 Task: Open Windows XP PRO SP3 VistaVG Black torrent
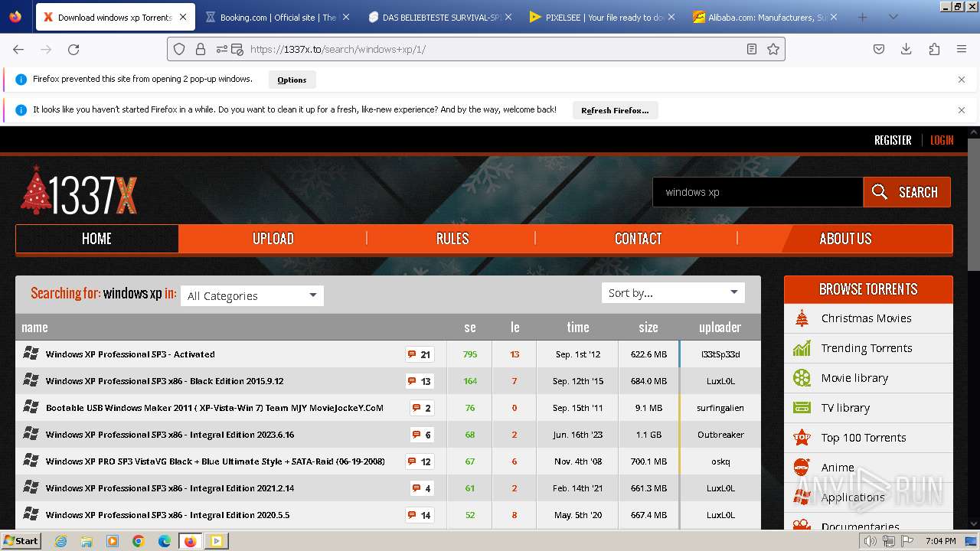(x=215, y=461)
